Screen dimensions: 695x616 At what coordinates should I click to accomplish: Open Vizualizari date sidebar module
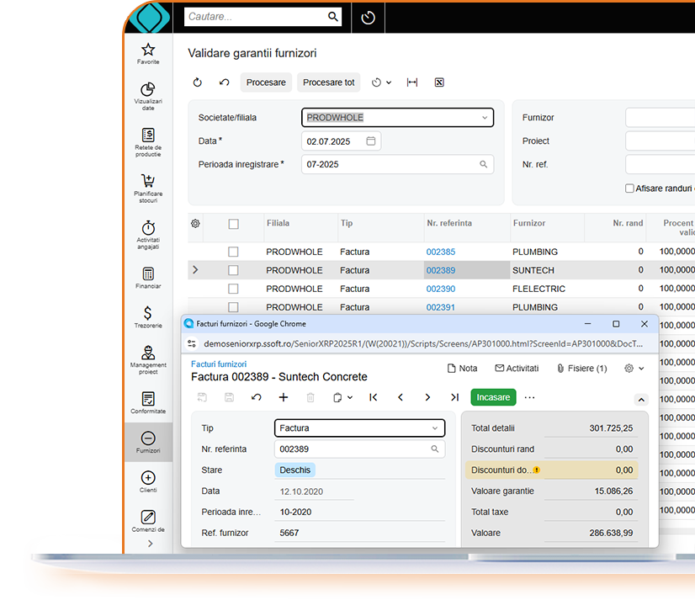click(x=148, y=96)
